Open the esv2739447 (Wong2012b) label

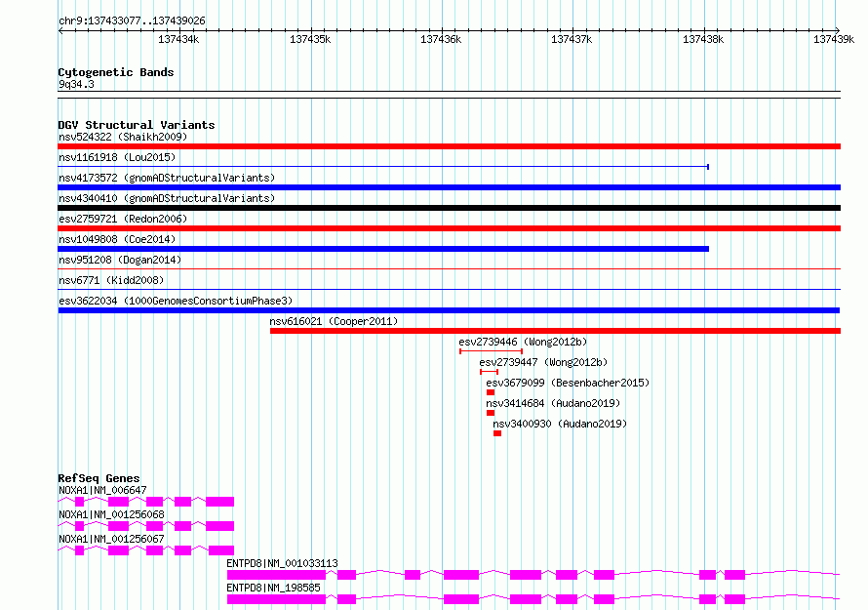click(x=543, y=362)
